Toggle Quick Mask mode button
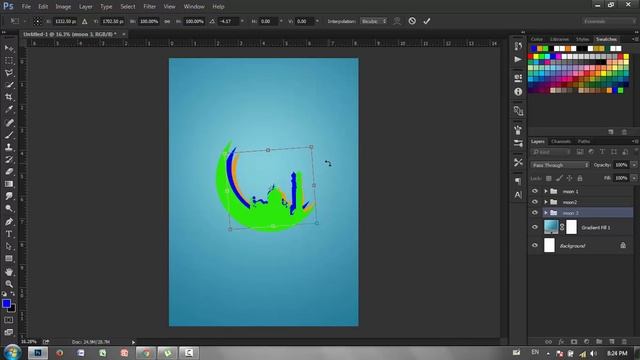The image size is (640, 360). pyautogui.click(x=9, y=320)
